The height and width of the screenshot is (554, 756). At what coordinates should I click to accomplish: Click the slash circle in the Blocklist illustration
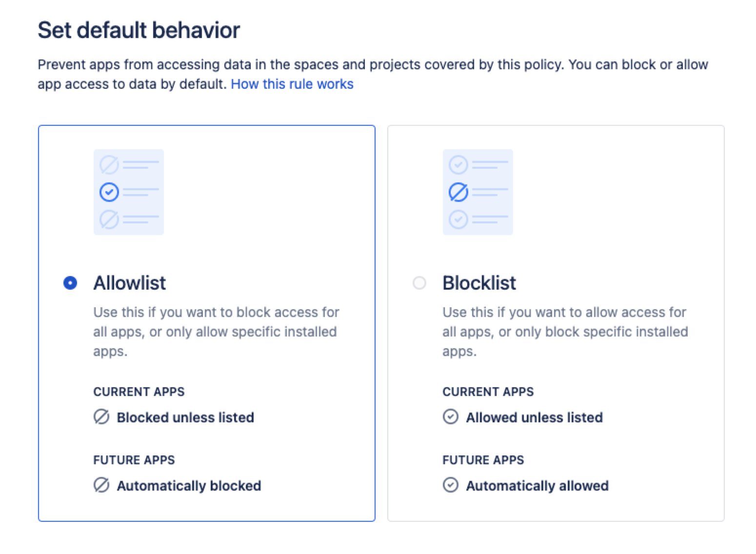click(x=458, y=192)
